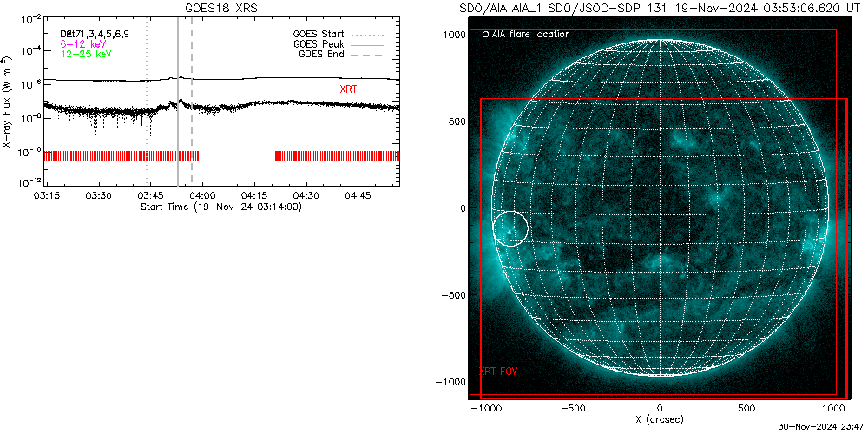The height and width of the screenshot is (434, 868).
Task: Click the 03:30 time axis tick label
Action: tap(99, 195)
